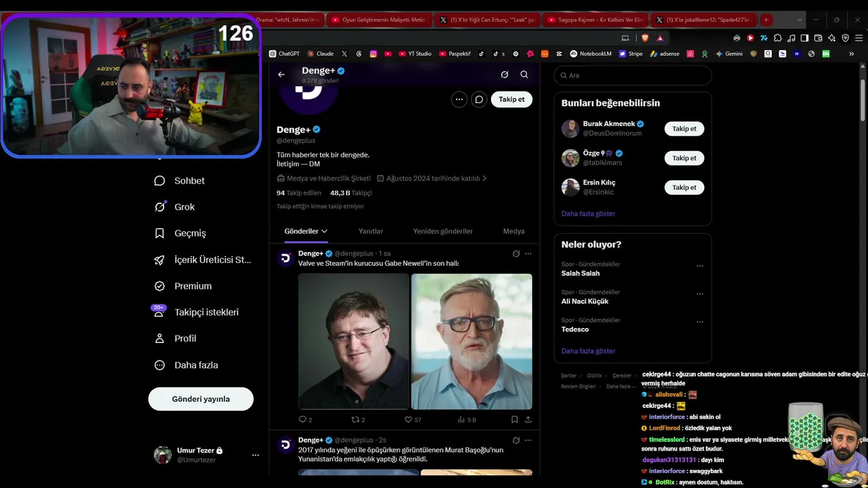The image size is (868, 488).
Task: Go to Profil in the sidebar
Action: (175, 338)
